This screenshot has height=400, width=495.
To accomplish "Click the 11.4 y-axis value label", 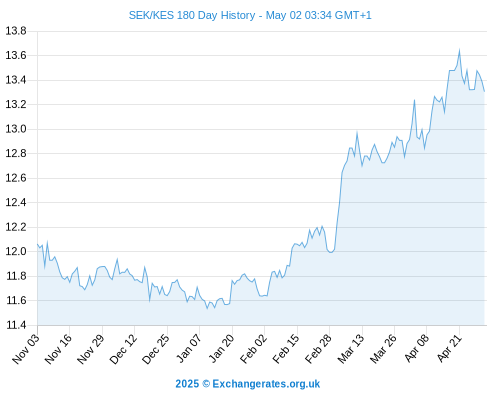I will (x=16, y=325).
